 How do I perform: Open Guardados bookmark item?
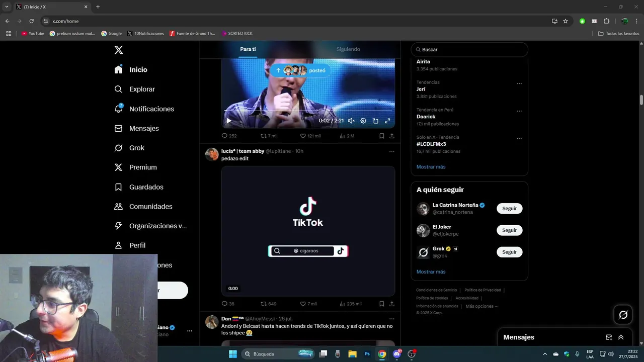138,187
